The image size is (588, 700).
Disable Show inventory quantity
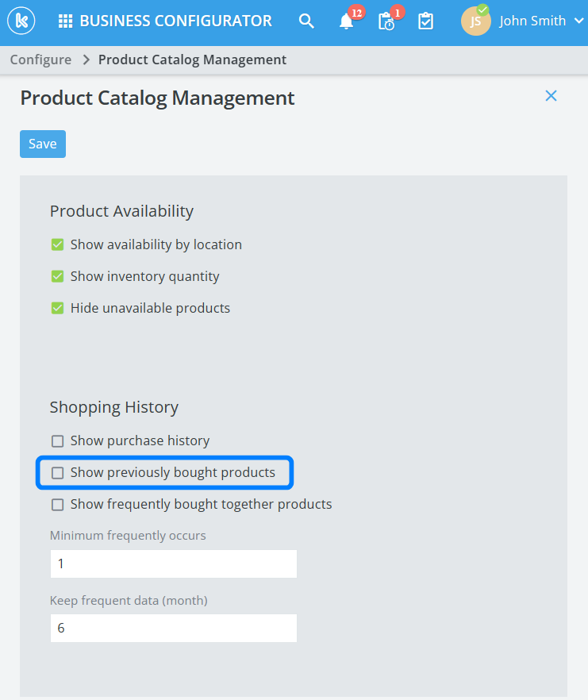pyautogui.click(x=57, y=276)
